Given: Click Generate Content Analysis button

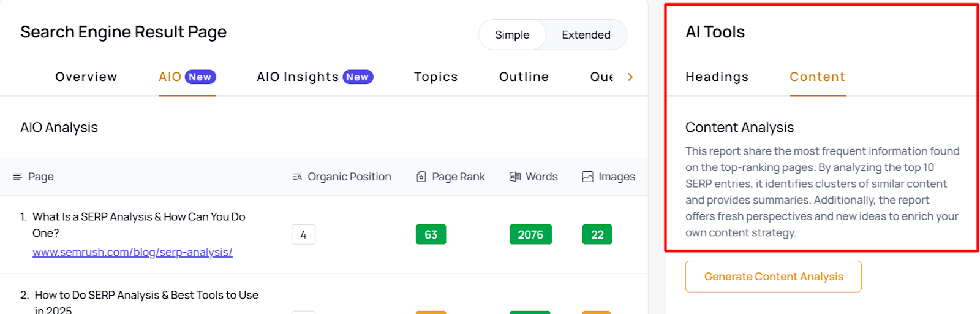Looking at the screenshot, I should (x=774, y=277).
